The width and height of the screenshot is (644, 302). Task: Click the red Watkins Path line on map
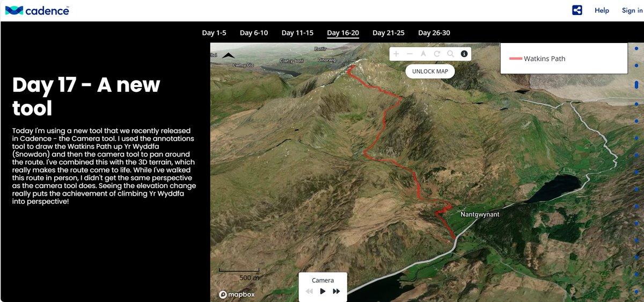pos(385,124)
